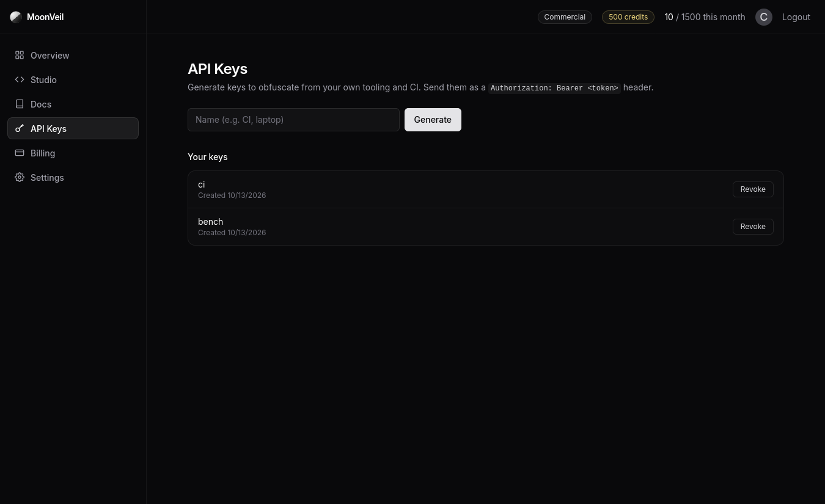Open the user avatar labeled C
This screenshot has width=825, height=504.
tap(764, 17)
